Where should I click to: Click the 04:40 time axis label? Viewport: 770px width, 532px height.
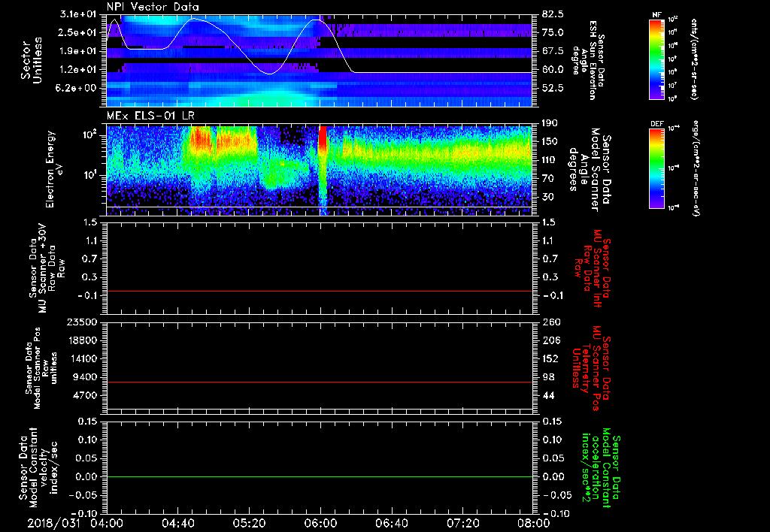pyautogui.click(x=178, y=523)
